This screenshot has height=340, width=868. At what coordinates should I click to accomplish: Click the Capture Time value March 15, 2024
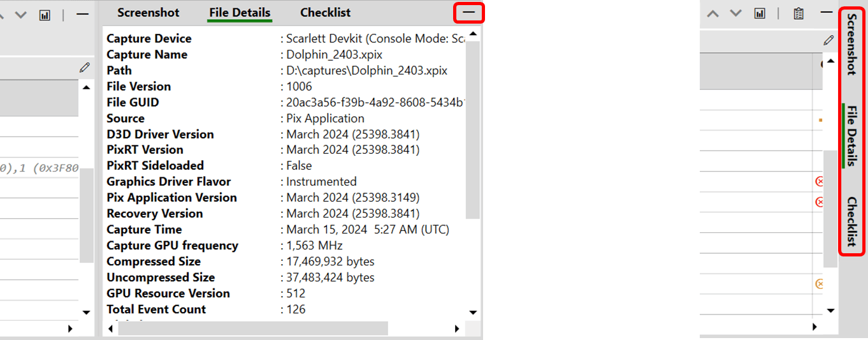[x=368, y=230]
